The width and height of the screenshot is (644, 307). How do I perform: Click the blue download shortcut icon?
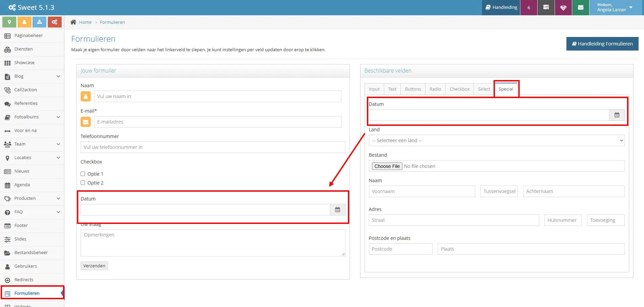coord(39,22)
